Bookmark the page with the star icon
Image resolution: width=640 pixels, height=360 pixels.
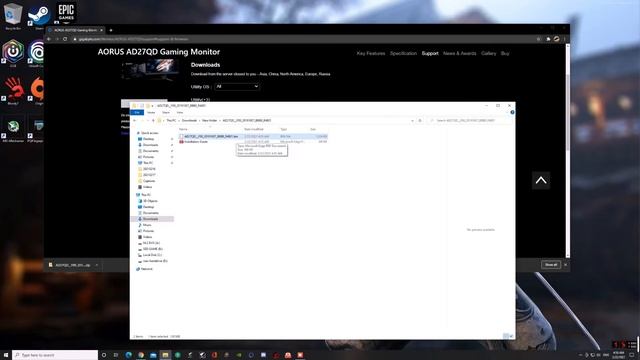(x=538, y=39)
